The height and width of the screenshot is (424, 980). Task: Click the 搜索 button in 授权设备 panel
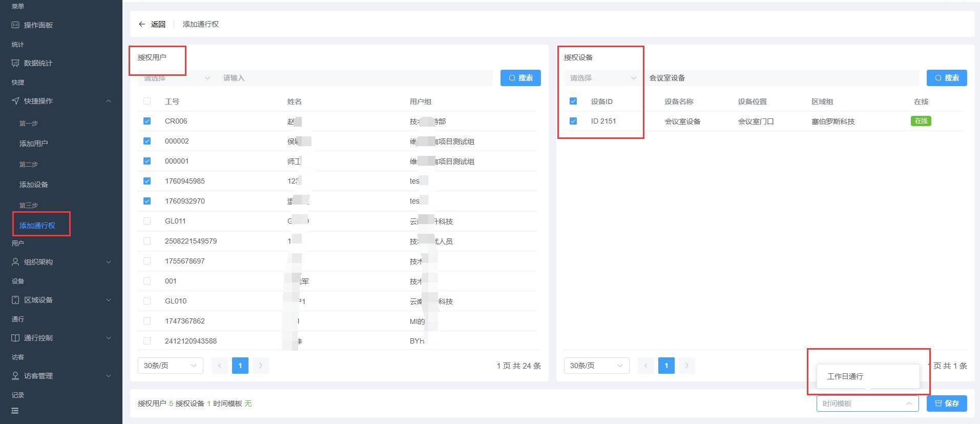coord(946,78)
